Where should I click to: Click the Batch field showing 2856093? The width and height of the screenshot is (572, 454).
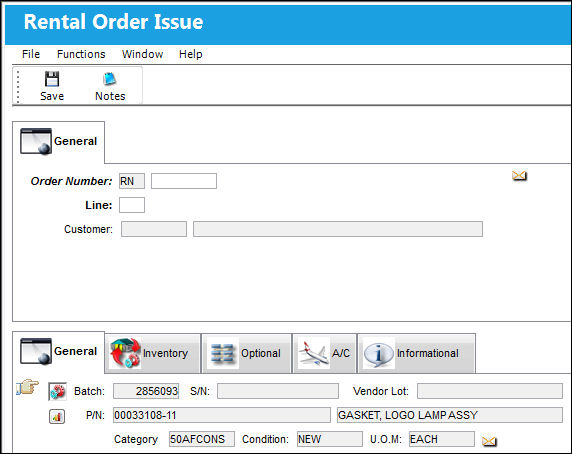click(146, 391)
